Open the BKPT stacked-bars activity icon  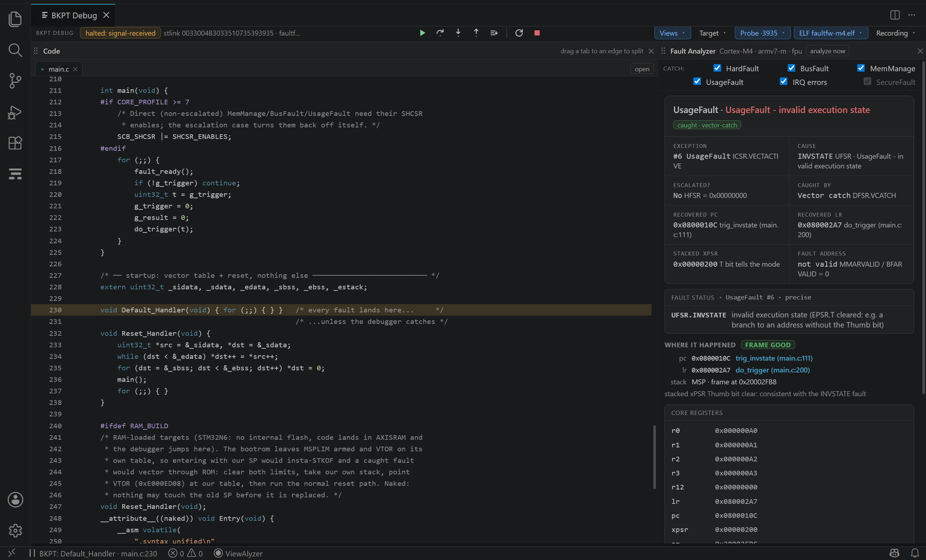[x=15, y=174]
